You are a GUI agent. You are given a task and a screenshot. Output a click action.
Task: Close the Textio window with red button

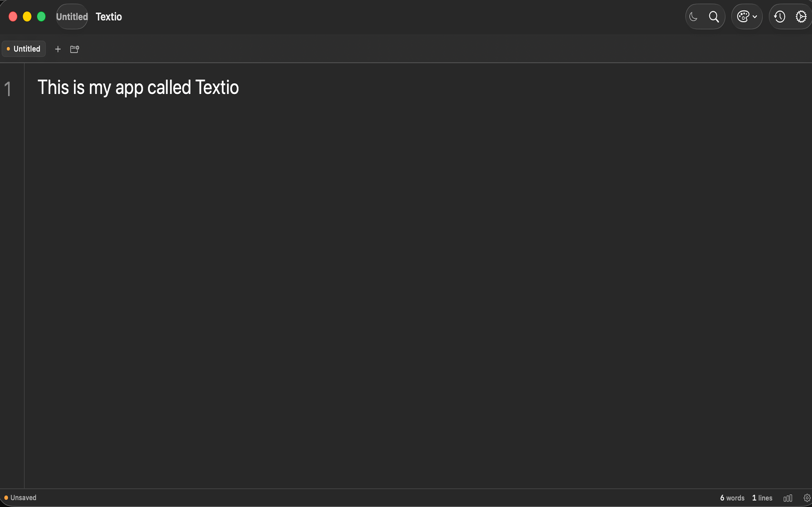(x=13, y=16)
